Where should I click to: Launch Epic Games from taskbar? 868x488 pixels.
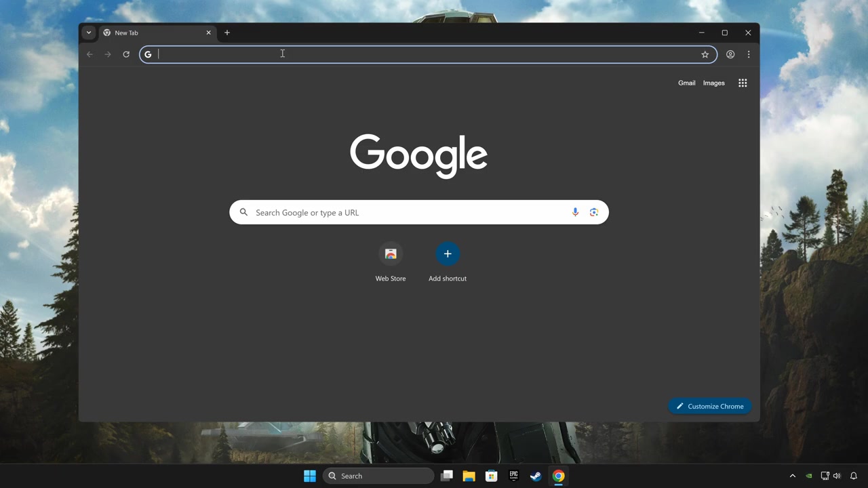click(x=513, y=476)
